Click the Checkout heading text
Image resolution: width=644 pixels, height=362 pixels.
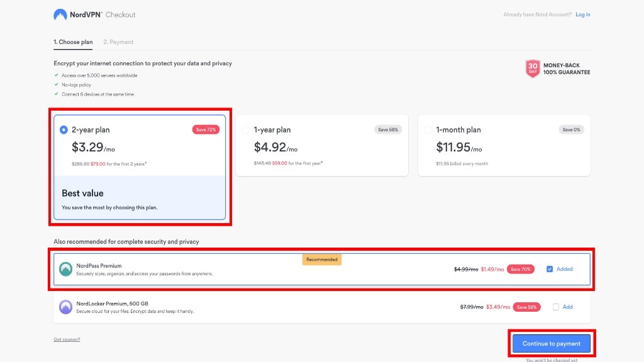(x=120, y=15)
